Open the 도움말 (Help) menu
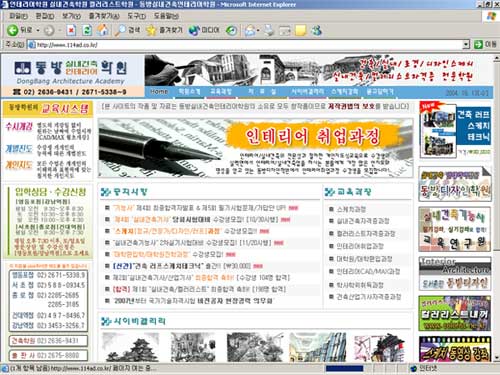 166,16
